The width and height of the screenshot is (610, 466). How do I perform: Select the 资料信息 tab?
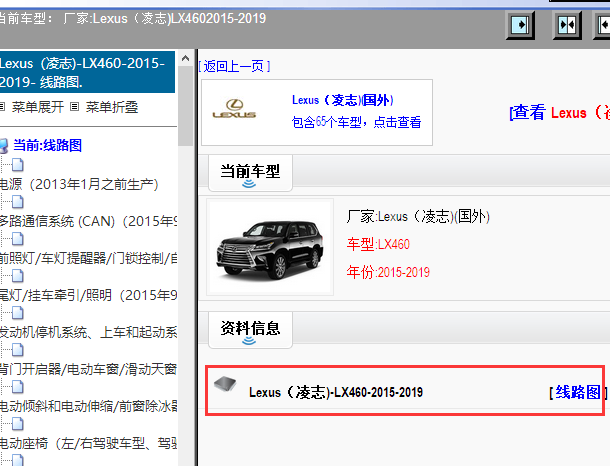(x=250, y=330)
